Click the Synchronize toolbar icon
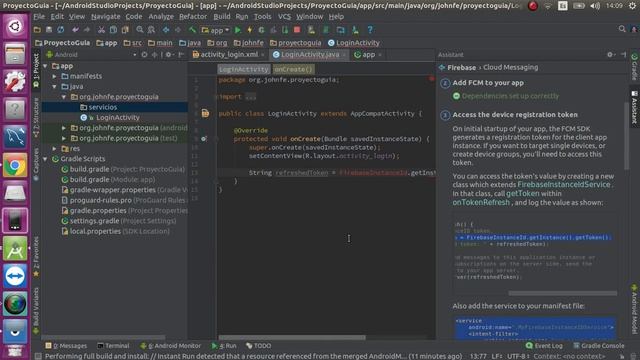Viewport: 640px width, 360px height. [61, 30]
